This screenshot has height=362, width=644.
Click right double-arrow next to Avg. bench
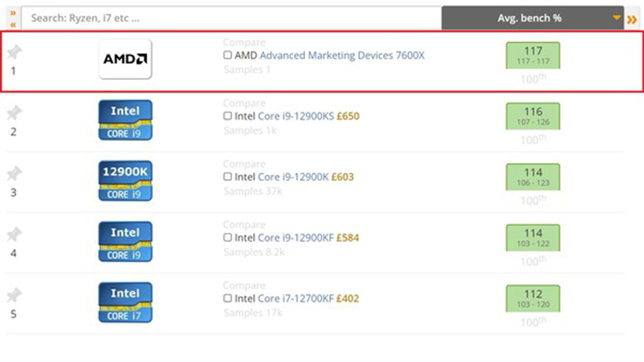click(632, 19)
